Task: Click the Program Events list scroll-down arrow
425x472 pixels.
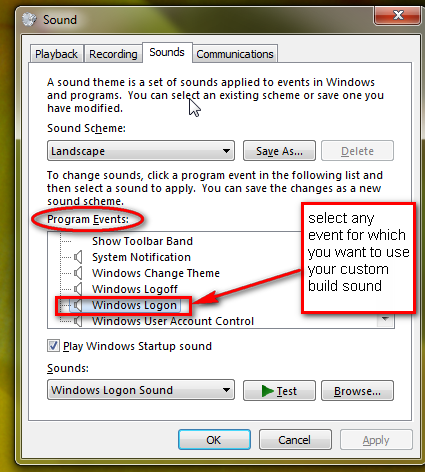Action: pyautogui.click(x=385, y=319)
